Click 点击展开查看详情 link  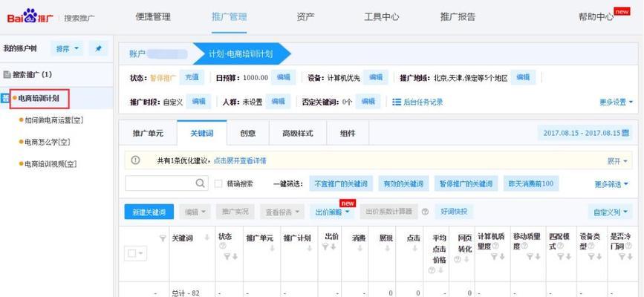point(240,161)
